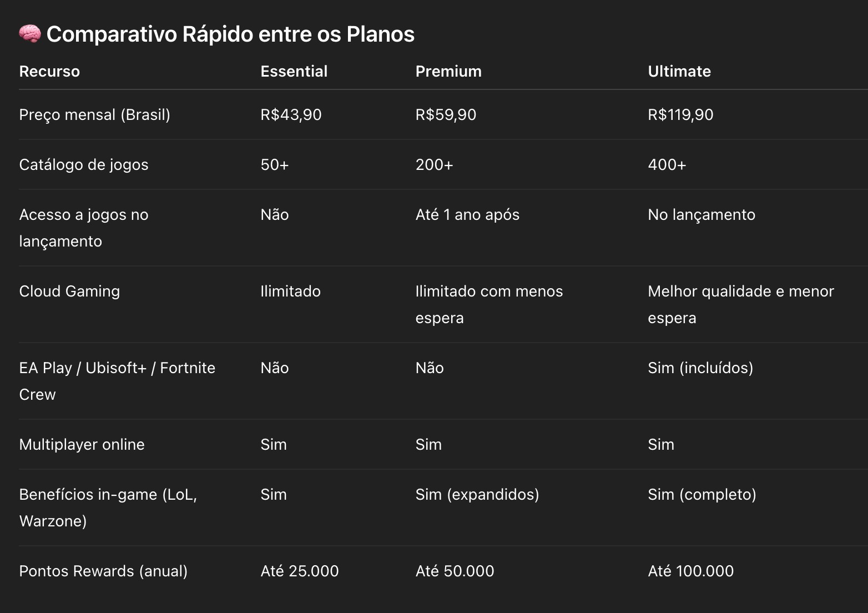Click the brain emoji beside the heading
The height and width of the screenshot is (613, 868).
pyautogui.click(x=29, y=34)
